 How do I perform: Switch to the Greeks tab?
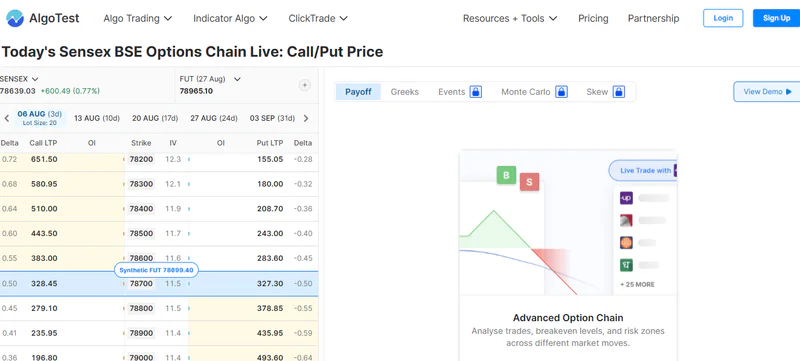[405, 92]
